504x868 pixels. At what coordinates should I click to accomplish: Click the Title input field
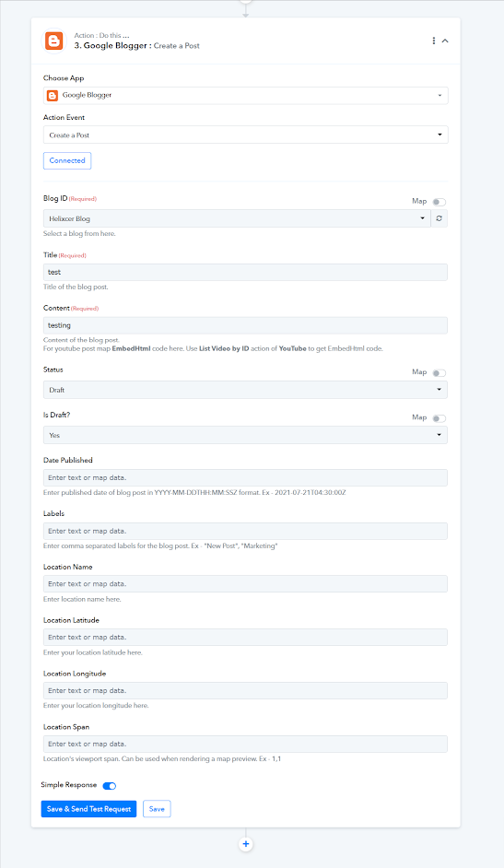(246, 273)
